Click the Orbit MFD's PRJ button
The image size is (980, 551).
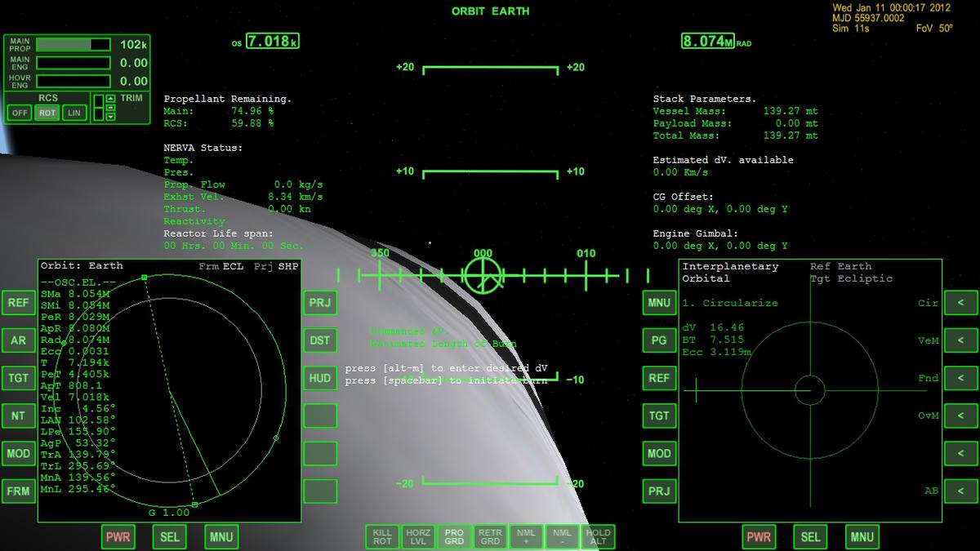[x=320, y=302]
